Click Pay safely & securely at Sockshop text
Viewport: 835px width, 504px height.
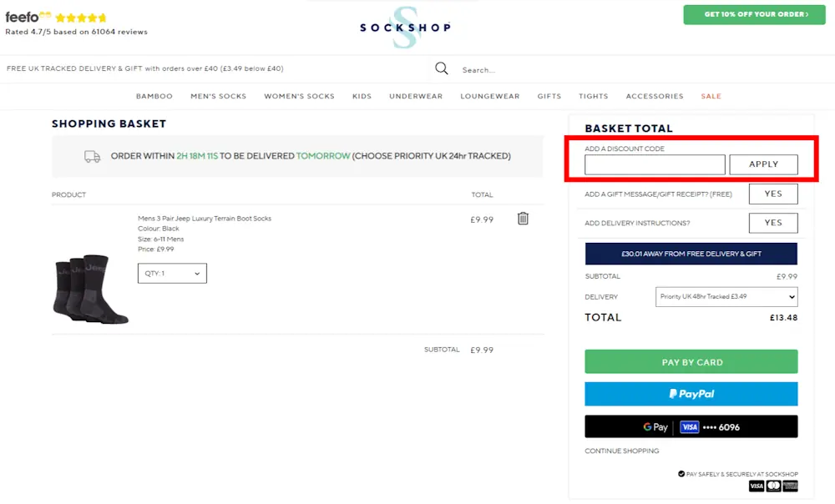click(x=741, y=474)
